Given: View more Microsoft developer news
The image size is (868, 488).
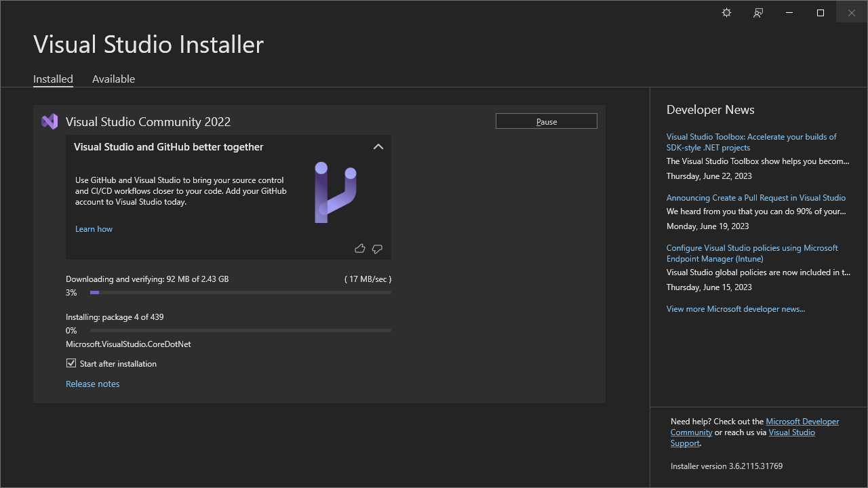Looking at the screenshot, I should point(736,309).
